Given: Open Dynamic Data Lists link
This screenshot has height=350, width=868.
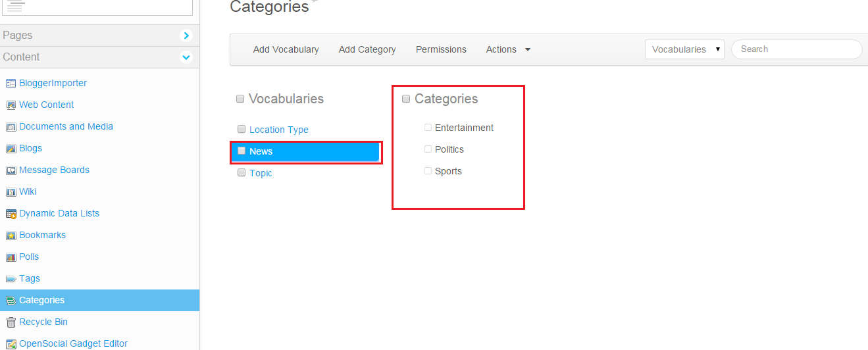Looking at the screenshot, I should (x=59, y=214).
